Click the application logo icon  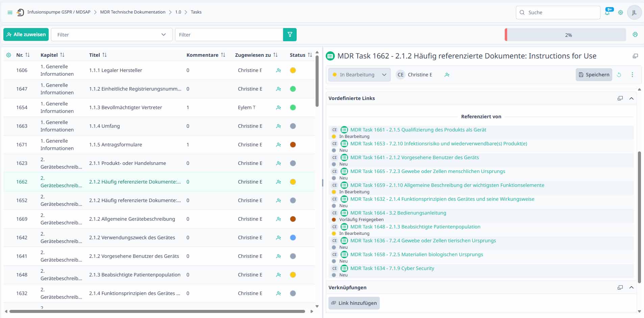tap(20, 13)
